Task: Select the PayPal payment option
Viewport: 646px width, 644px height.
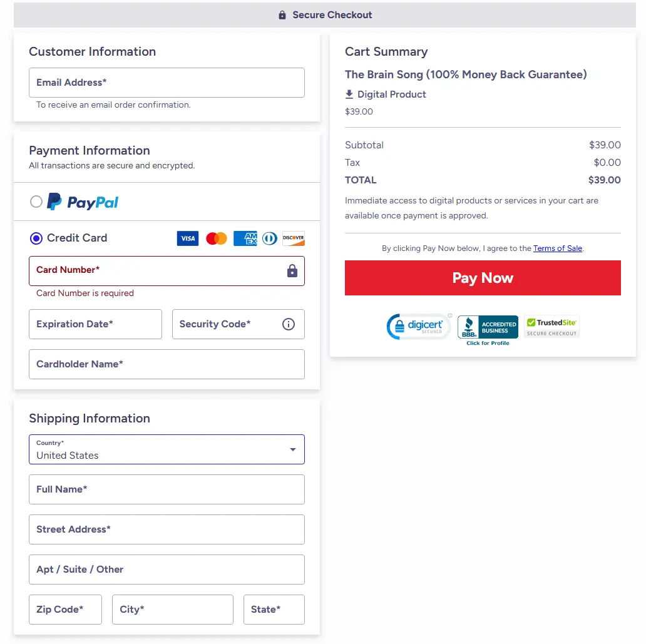Action: 36,202
